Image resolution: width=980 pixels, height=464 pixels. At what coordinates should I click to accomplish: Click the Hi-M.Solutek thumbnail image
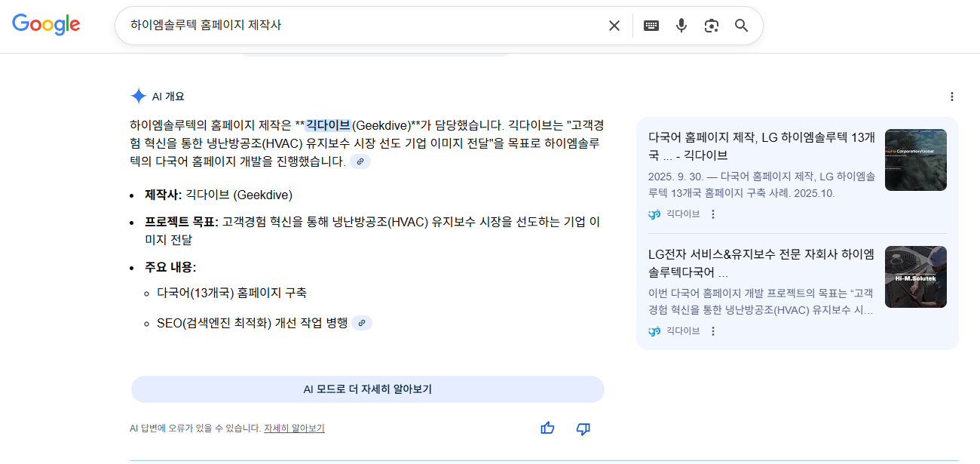click(915, 277)
